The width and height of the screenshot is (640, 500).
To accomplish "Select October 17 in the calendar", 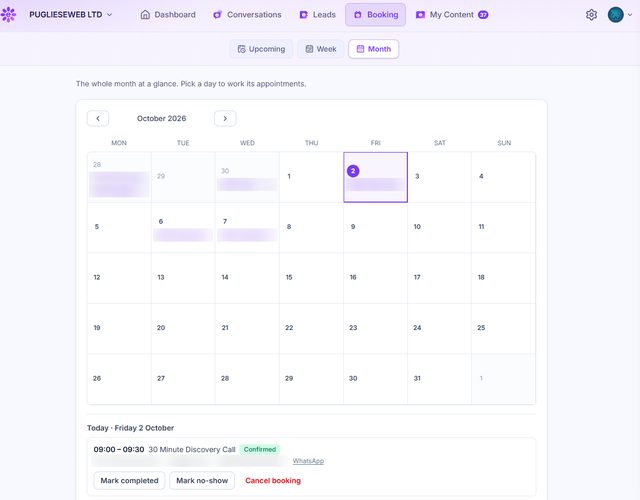I will point(440,278).
